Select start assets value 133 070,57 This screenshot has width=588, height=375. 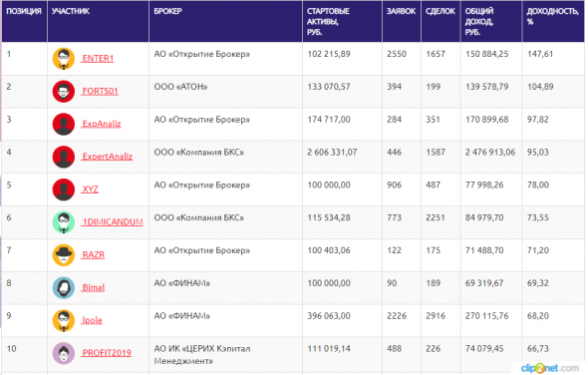point(329,87)
